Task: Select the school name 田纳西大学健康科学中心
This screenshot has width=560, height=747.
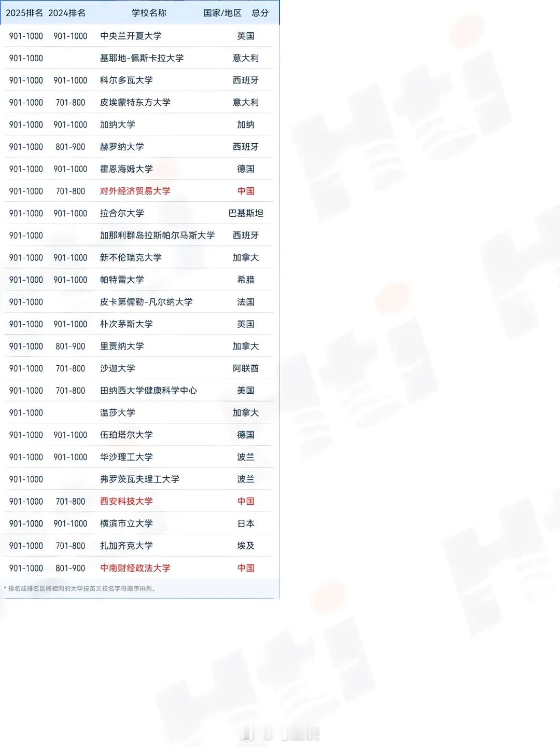Action: tap(148, 391)
